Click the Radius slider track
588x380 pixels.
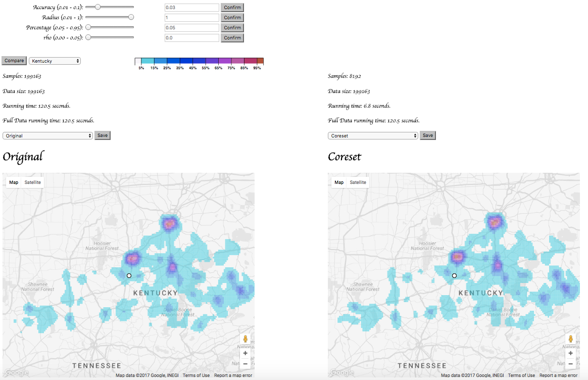pyautogui.click(x=110, y=17)
